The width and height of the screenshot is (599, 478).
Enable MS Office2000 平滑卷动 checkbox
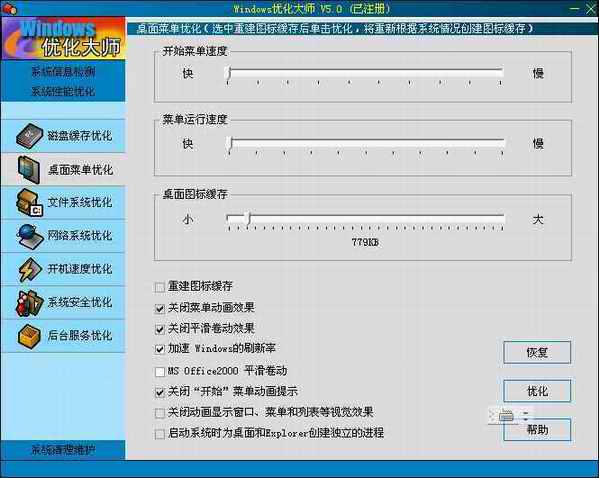tap(160, 371)
